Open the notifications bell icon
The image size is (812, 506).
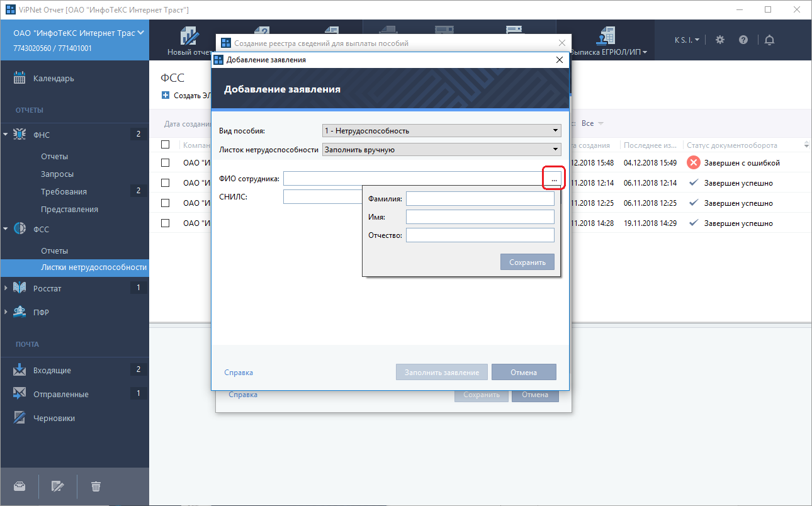(x=769, y=40)
